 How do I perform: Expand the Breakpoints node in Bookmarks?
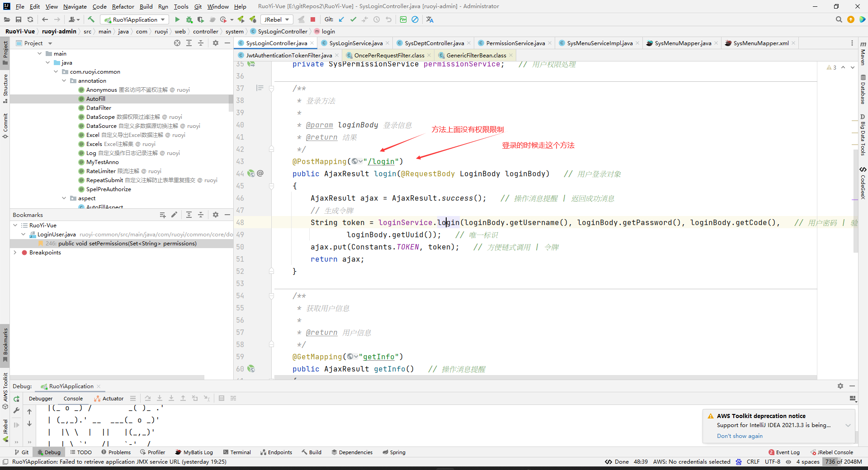[x=15, y=253]
